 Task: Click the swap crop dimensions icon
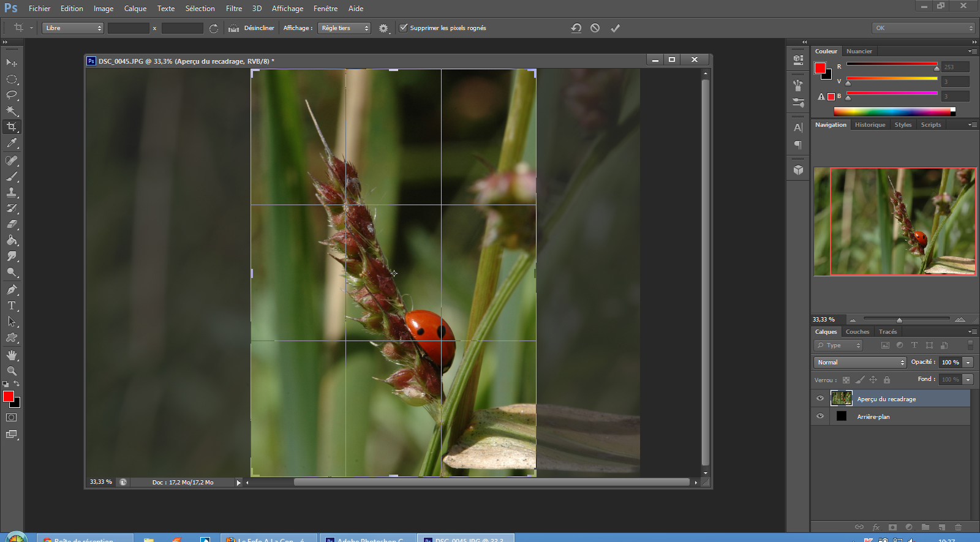(x=214, y=28)
